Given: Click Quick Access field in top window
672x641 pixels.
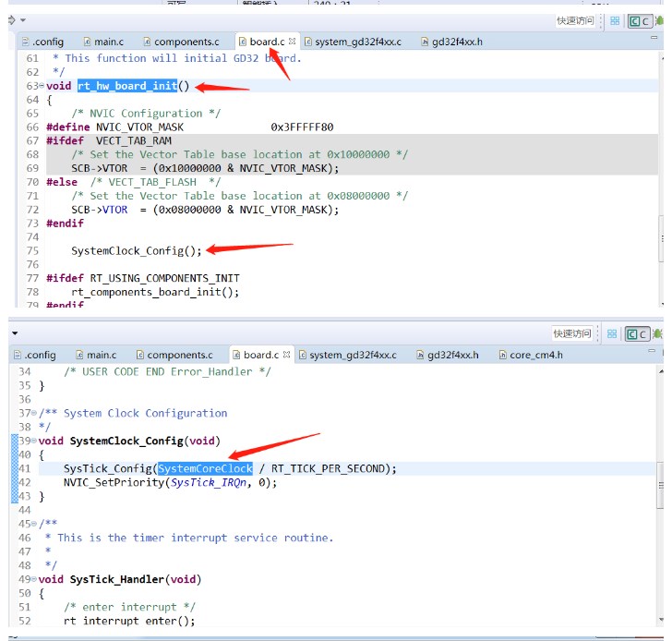Looking at the screenshot, I should tap(575, 21).
